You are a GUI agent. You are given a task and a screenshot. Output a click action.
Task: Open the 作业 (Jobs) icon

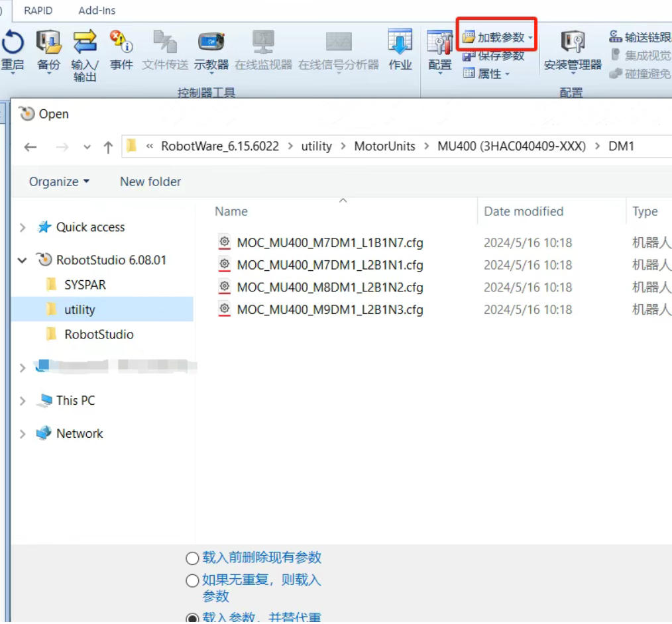pyautogui.click(x=400, y=43)
